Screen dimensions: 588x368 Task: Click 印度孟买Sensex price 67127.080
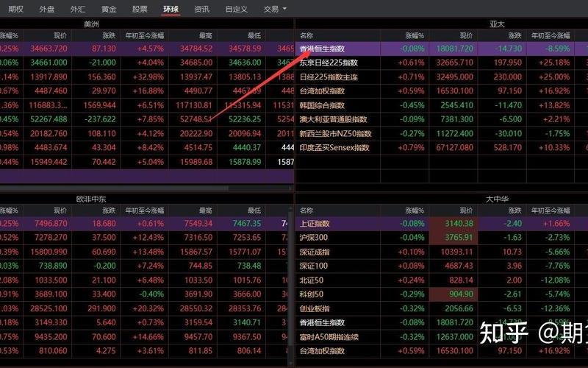click(x=454, y=148)
